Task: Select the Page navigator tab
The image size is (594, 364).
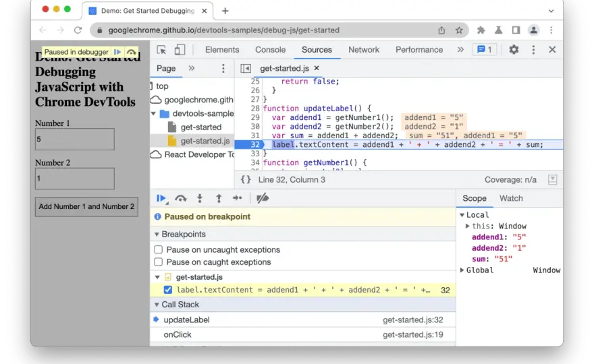Action: point(166,69)
